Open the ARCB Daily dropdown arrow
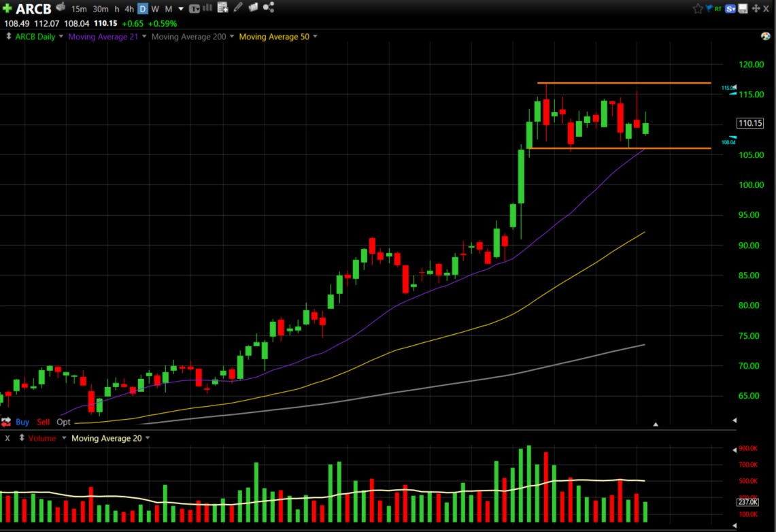The image size is (776, 532). [61, 36]
